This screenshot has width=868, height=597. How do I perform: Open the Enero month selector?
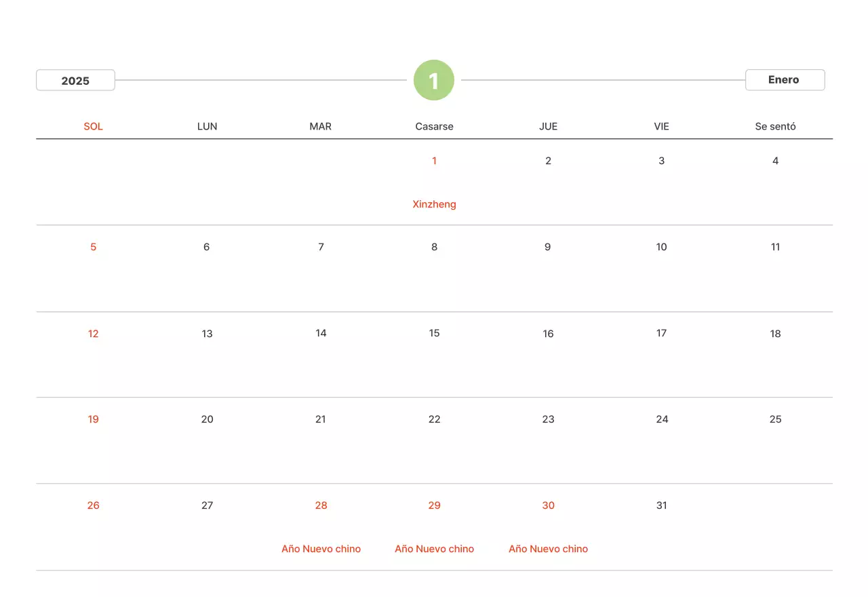(x=785, y=80)
